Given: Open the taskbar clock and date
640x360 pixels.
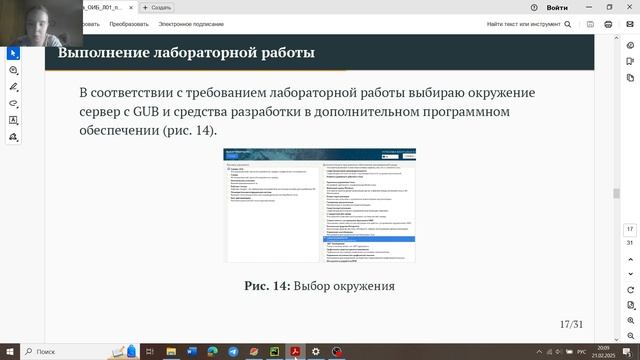Looking at the screenshot, I should (x=603, y=351).
